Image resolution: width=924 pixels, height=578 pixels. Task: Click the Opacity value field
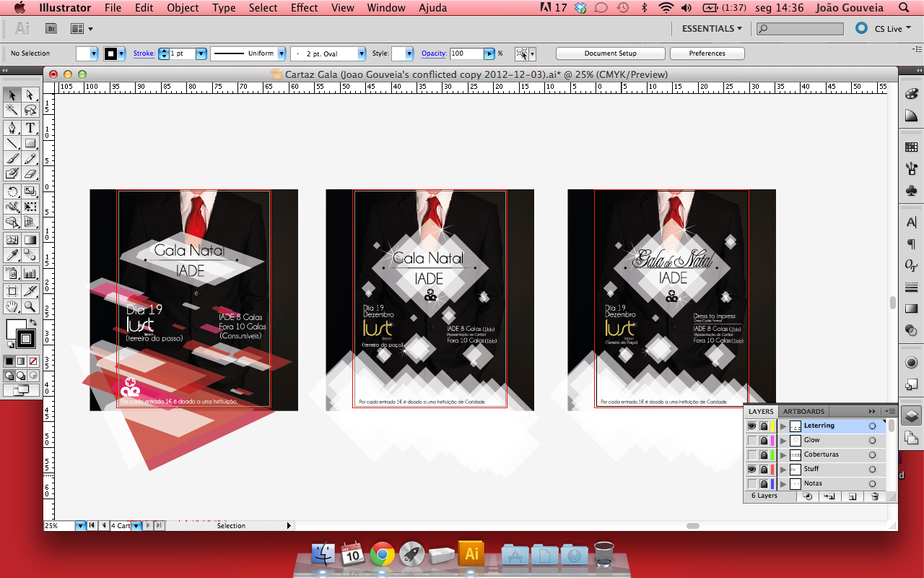[x=466, y=53]
